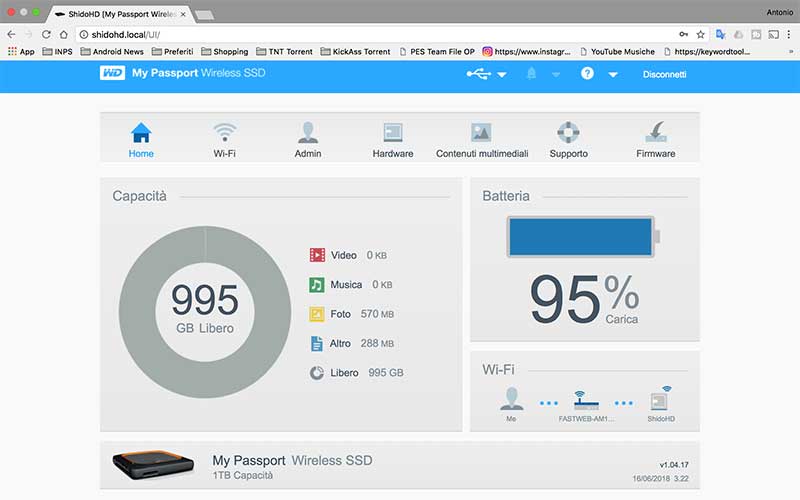
Task: Open the Hardware section
Action: click(x=393, y=140)
